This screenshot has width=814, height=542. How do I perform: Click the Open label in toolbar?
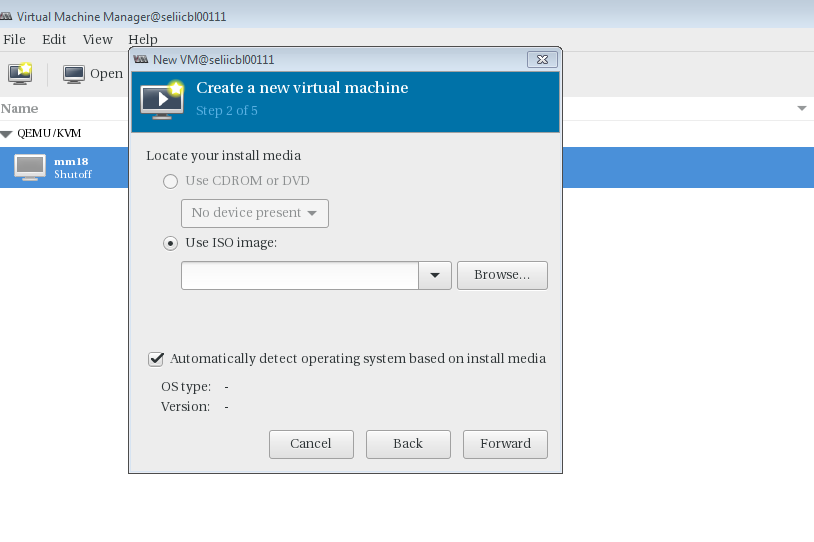coord(106,74)
